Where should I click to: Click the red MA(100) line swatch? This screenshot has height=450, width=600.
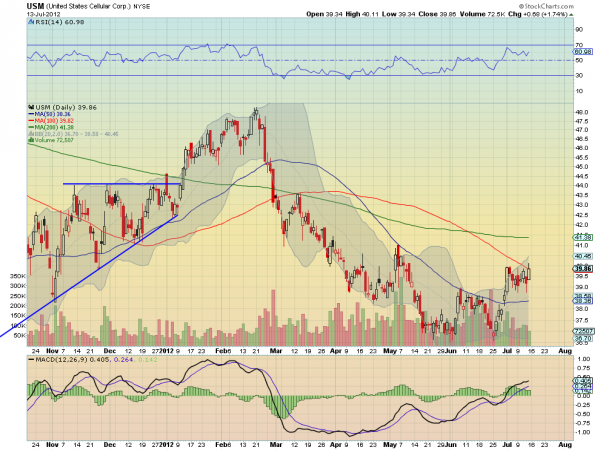31,121
